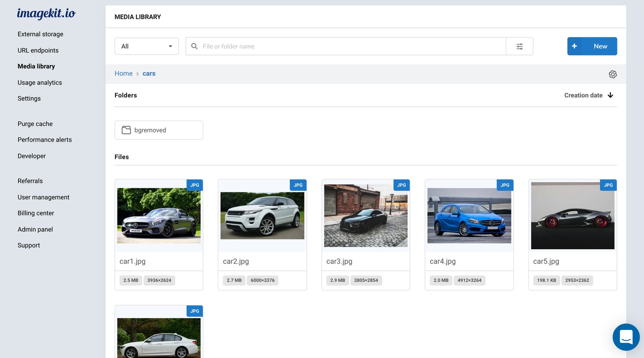
Task: Click the 2.7 MB size tag
Action: coord(234,281)
